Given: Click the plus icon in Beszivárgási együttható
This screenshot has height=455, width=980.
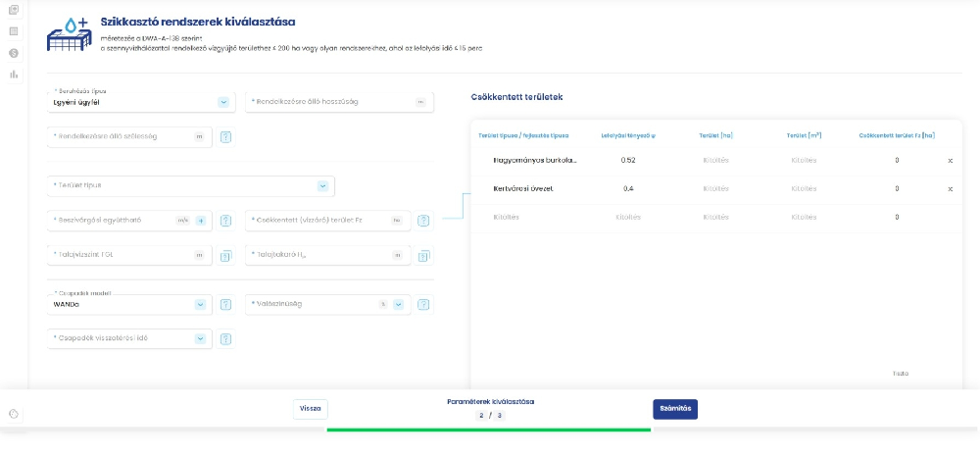Looking at the screenshot, I should coord(200,221).
